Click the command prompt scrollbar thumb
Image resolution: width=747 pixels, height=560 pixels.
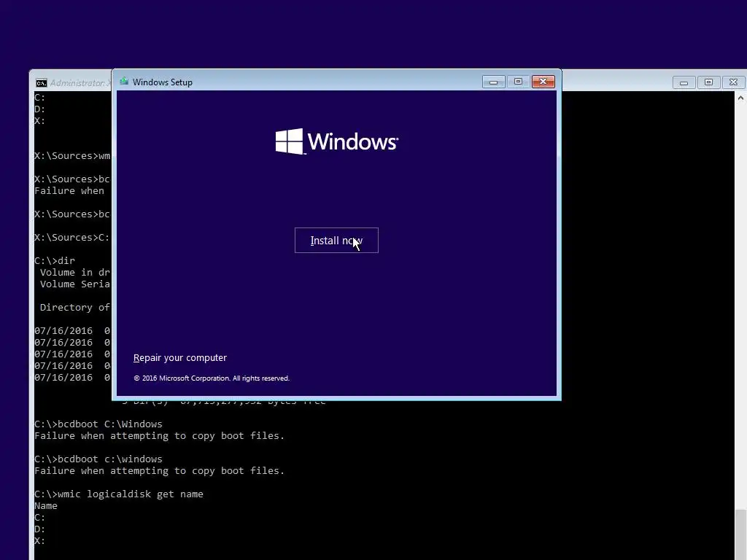click(x=740, y=534)
